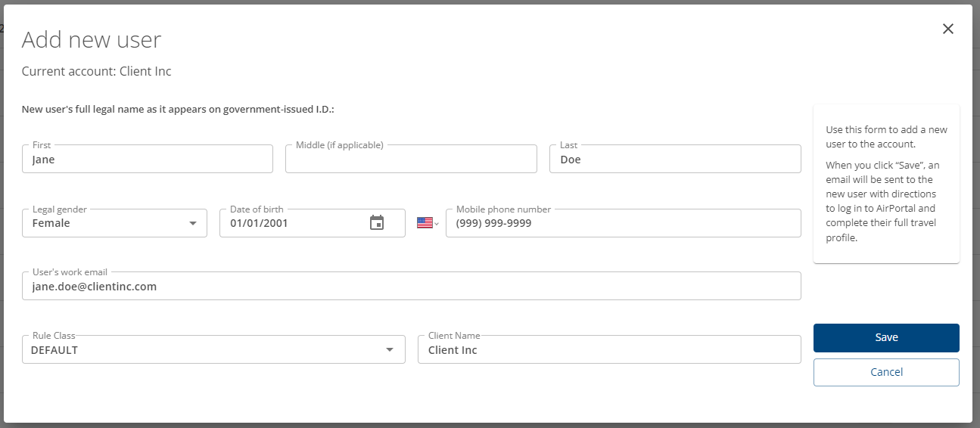Close the Add new user dialog

click(947, 29)
